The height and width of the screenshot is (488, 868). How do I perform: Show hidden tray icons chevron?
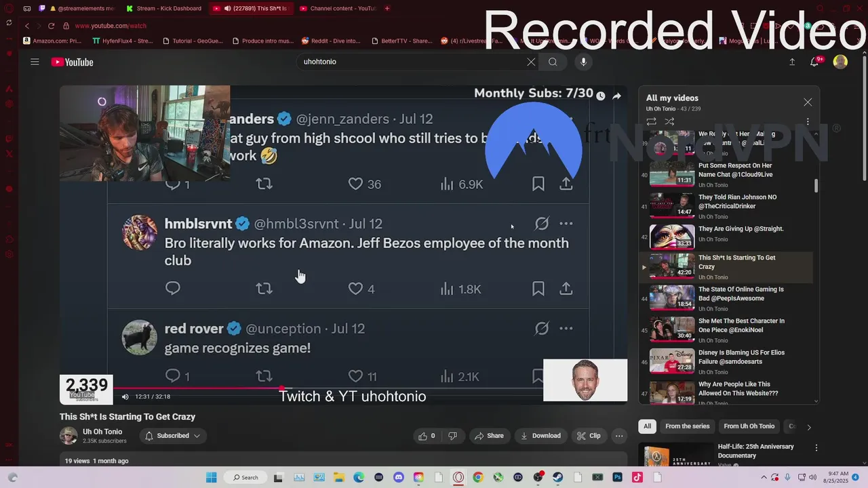tap(764, 477)
